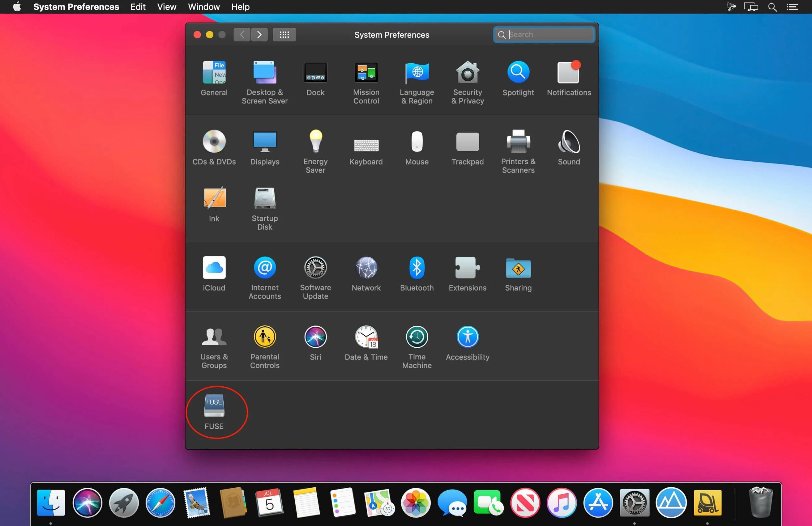This screenshot has width=812, height=526.
Task: Click the Show All grid button
Action: pos(284,35)
